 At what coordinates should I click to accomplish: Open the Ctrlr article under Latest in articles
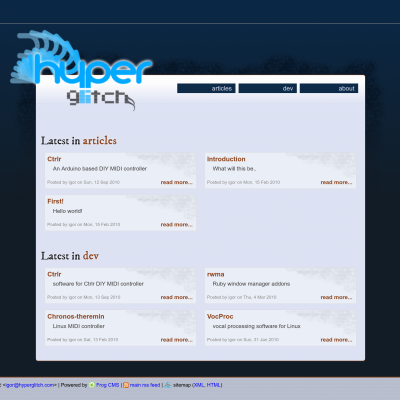click(x=54, y=159)
